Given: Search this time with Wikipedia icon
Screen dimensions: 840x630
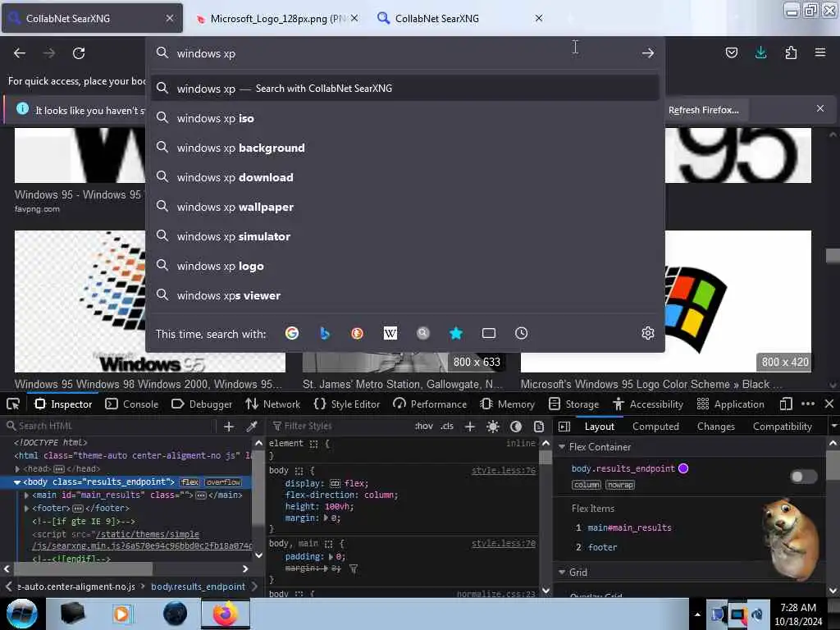Looking at the screenshot, I should coord(390,333).
